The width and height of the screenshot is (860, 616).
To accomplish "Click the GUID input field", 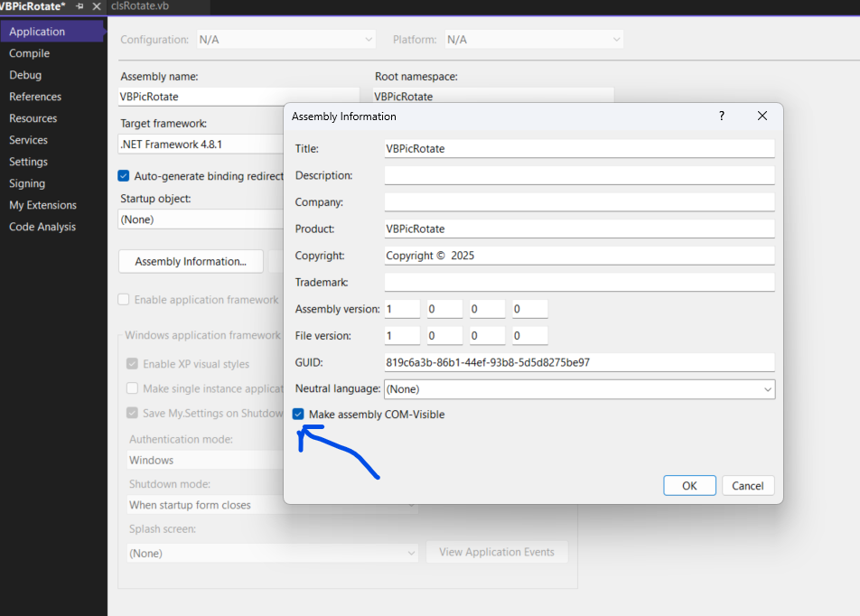I will (579, 362).
